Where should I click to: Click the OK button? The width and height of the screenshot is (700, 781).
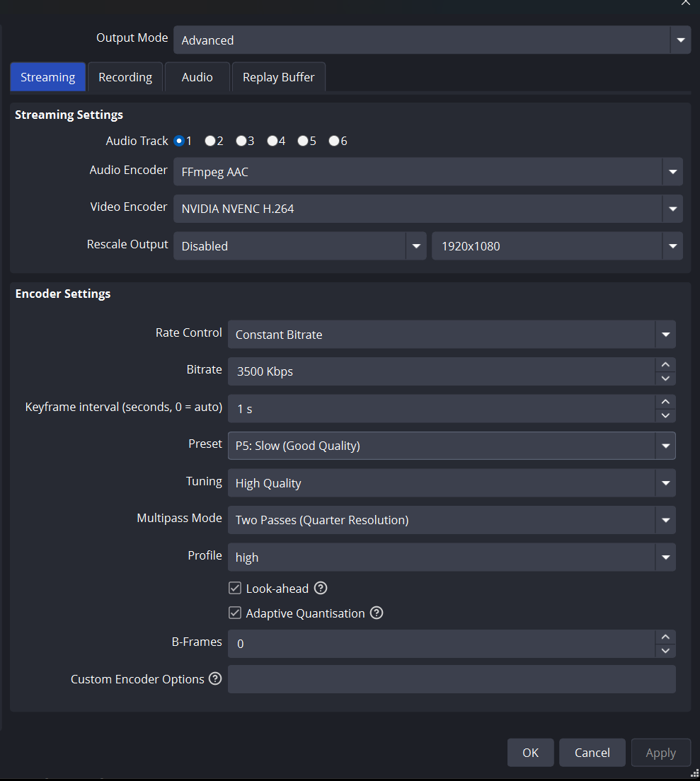click(x=531, y=753)
